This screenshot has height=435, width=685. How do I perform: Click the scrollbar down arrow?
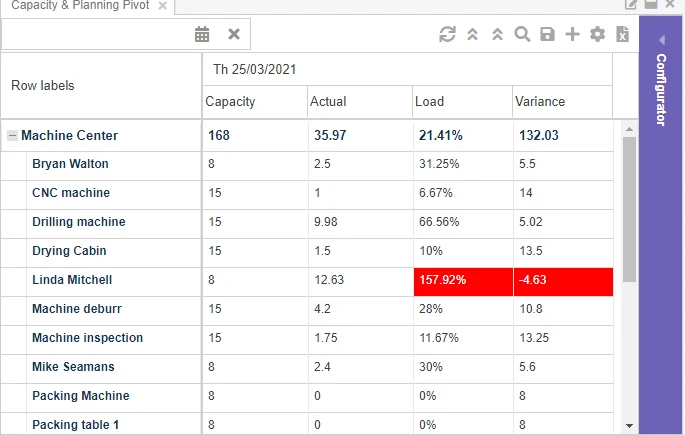[x=629, y=425]
